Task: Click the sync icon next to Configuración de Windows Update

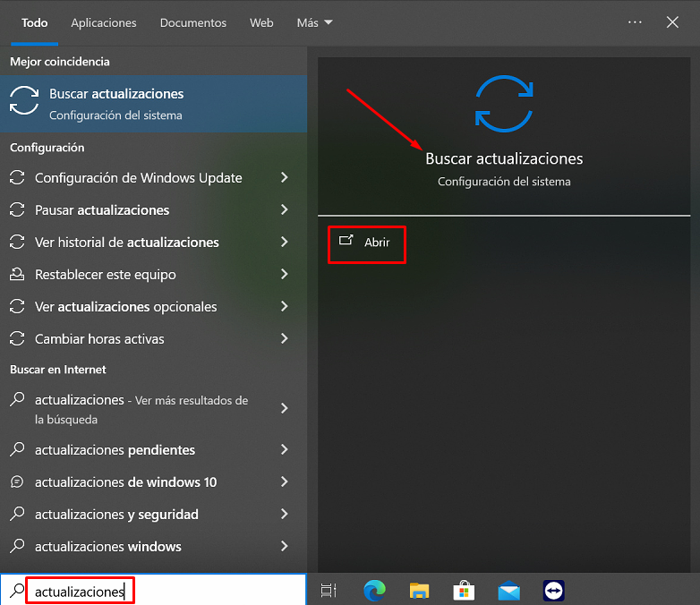Action: tap(17, 178)
